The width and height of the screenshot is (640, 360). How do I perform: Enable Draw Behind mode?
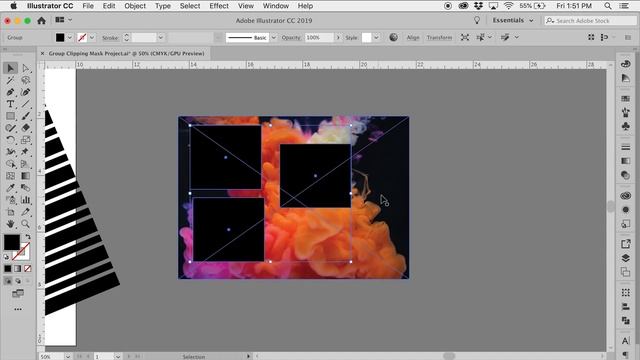18,281
